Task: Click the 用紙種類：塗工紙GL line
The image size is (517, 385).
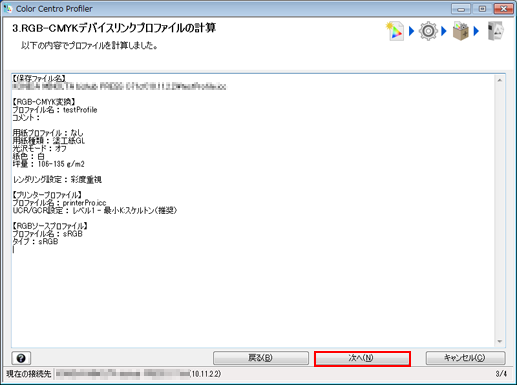Action: click(49, 141)
